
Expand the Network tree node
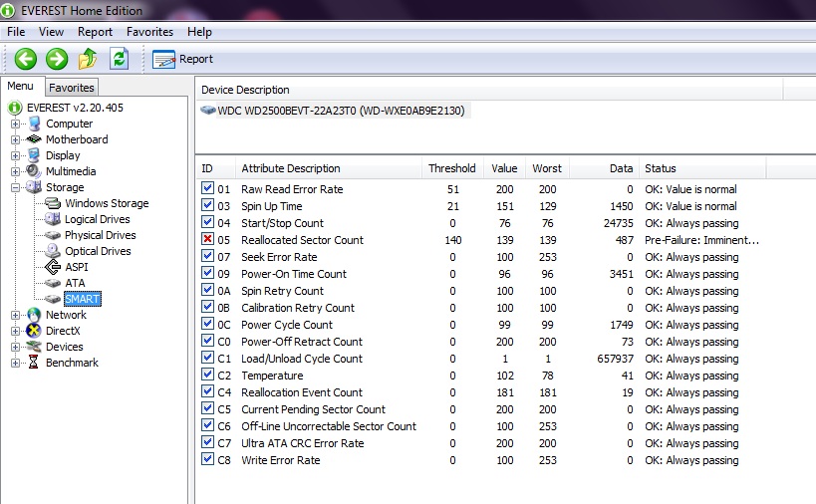click(x=15, y=315)
